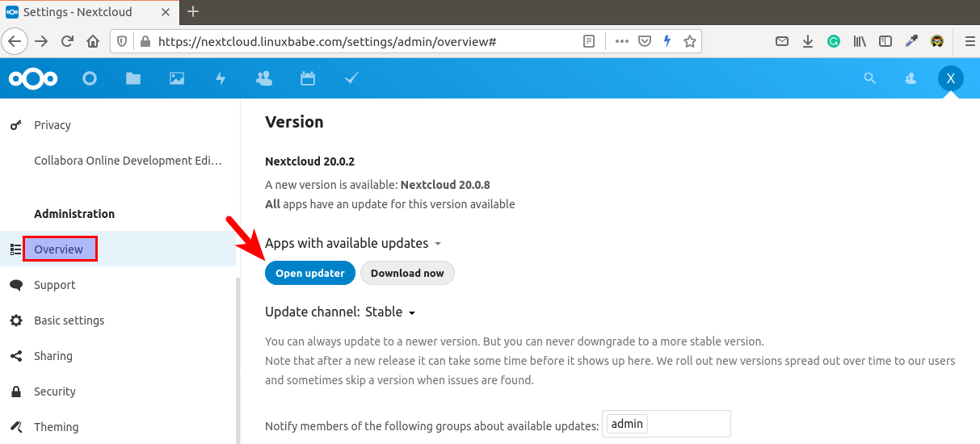
Task: Open the Files app folder icon
Action: point(133,78)
